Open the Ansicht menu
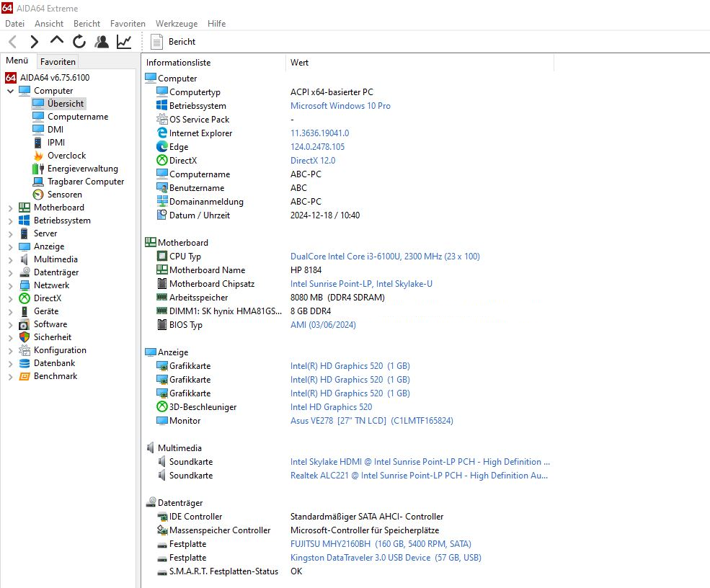710x588 pixels. click(49, 24)
